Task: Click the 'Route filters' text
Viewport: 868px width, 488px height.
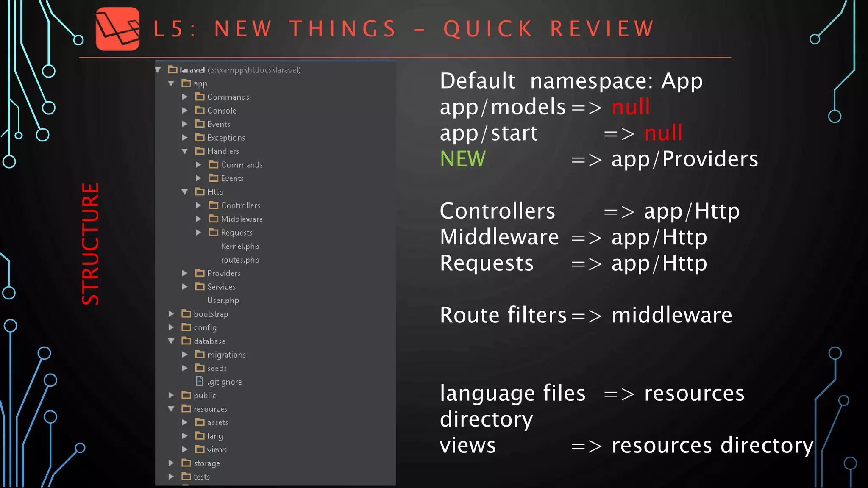Action: point(503,315)
